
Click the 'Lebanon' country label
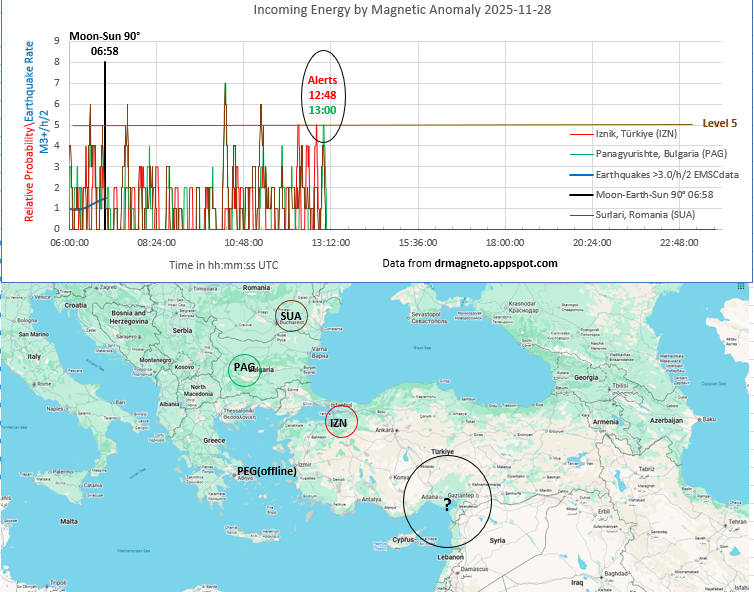[x=451, y=557]
